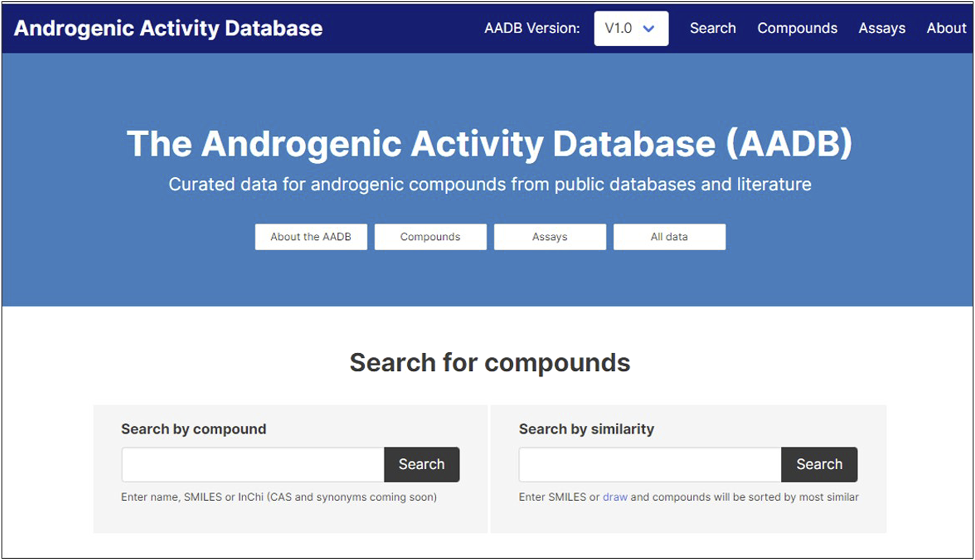The image size is (975, 560).
Task: Open the About page in navigation
Action: pyautogui.click(x=946, y=28)
